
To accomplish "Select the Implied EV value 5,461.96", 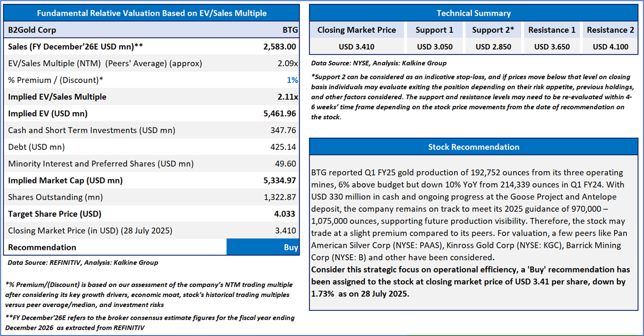I will pos(280,114).
